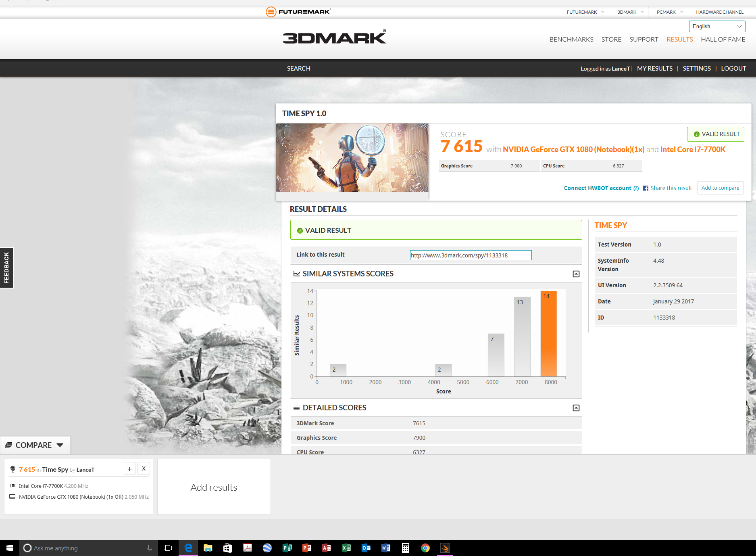Screen dimensions: 756x556
Task: Open MY RESULTS
Action: point(655,69)
